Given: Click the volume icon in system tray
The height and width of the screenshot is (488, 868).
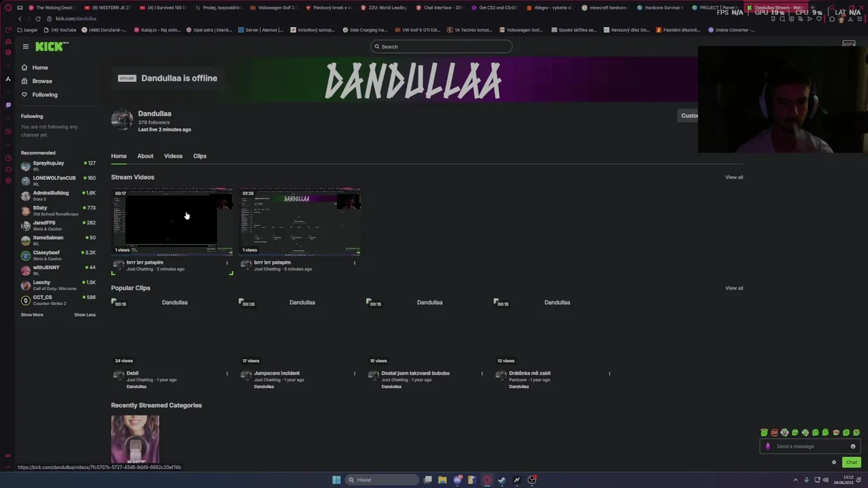Looking at the screenshot, I should pyautogui.click(x=825, y=480).
